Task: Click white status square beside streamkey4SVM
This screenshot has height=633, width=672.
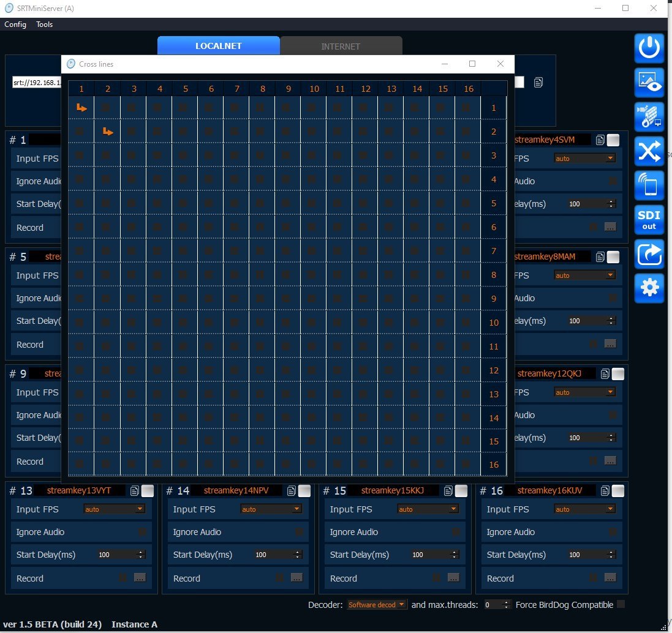Action: click(613, 140)
